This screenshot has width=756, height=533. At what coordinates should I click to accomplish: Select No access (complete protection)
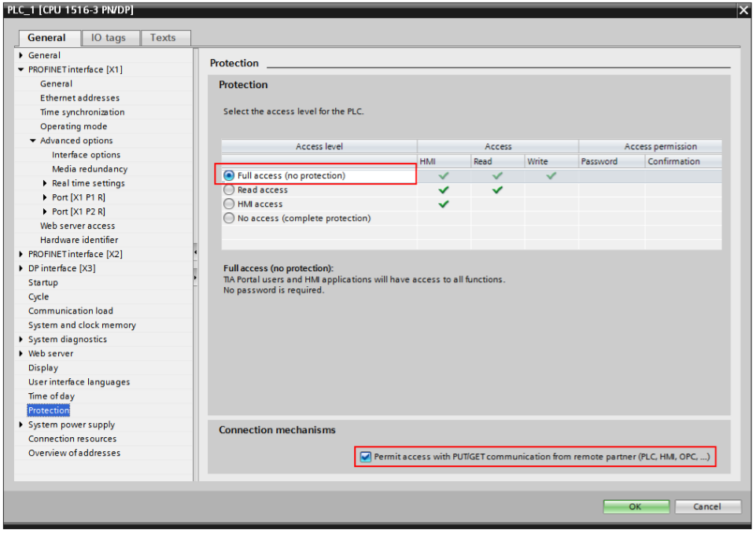pyautogui.click(x=229, y=219)
